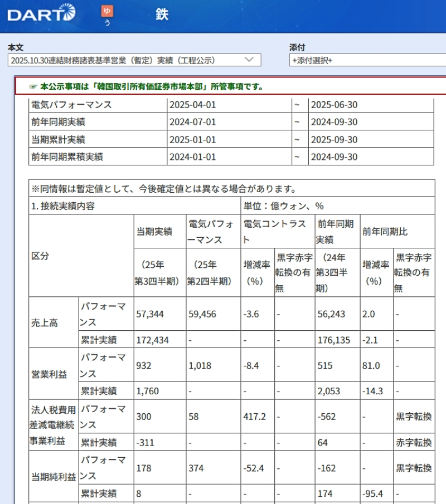This screenshot has height=504, width=446.
Task: Click the orange ゆ market badge
Action: coord(107,11)
